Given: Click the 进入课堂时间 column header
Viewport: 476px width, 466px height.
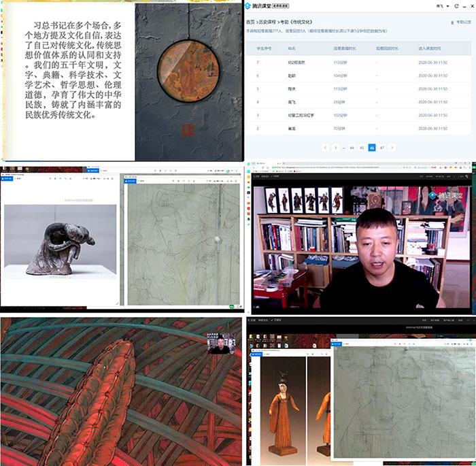Looking at the screenshot, I should point(430,48).
